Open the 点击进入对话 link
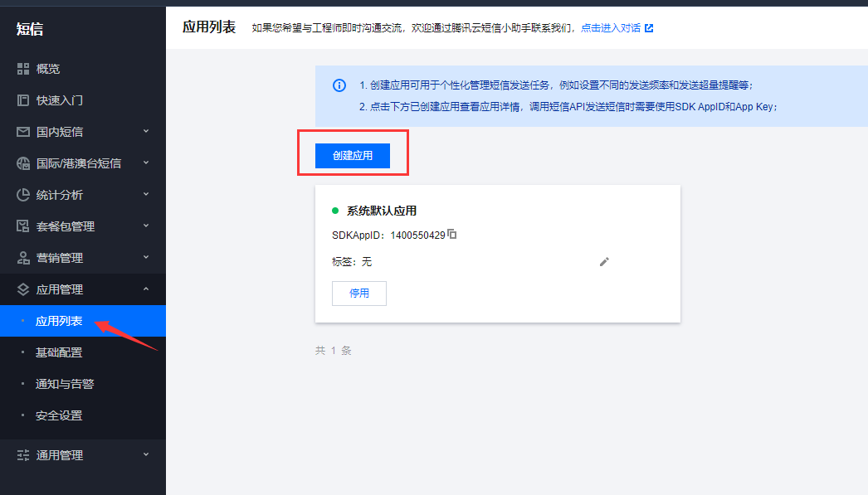Image resolution: width=868 pixels, height=495 pixels. pyautogui.click(x=611, y=28)
